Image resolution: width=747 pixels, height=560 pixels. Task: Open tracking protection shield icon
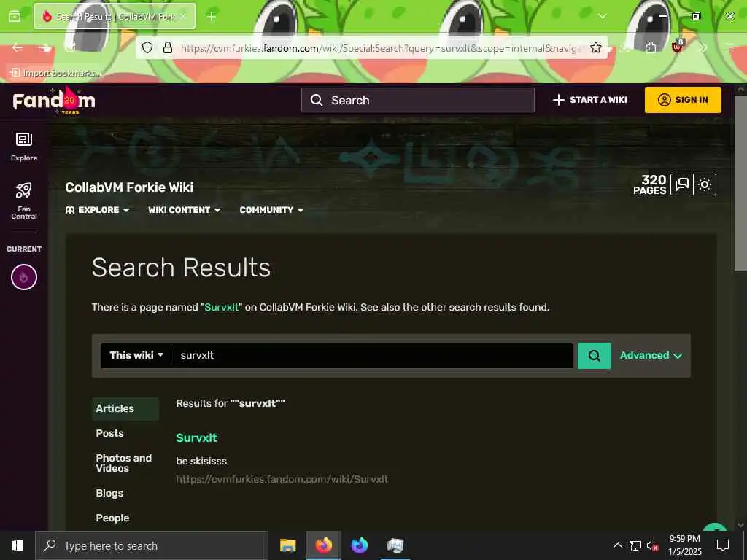pos(147,47)
